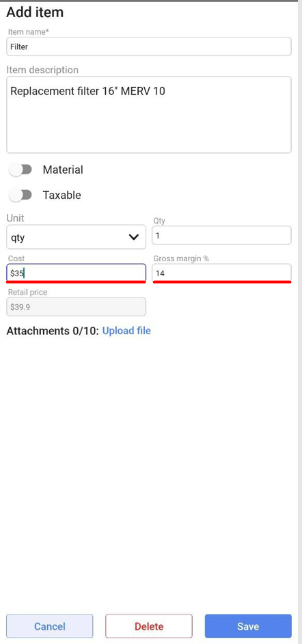Click the Qty input field
302x644 pixels.
click(x=221, y=235)
